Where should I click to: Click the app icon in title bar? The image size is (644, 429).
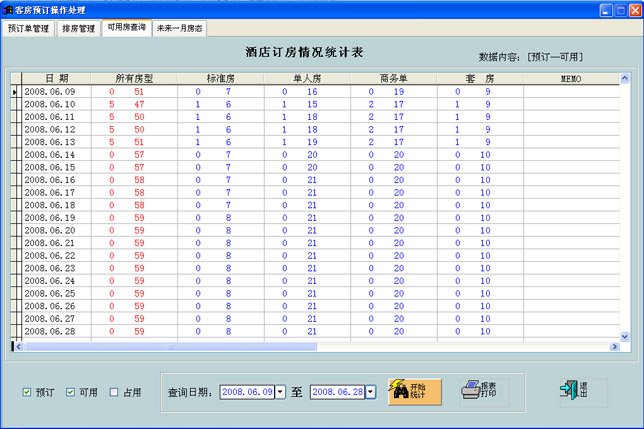click(8, 9)
